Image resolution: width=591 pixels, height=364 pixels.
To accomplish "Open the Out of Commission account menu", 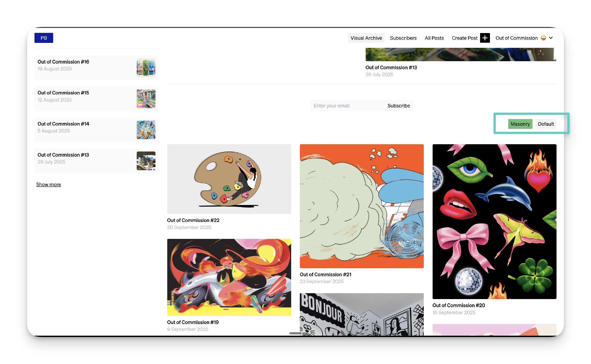I will 516,38.
